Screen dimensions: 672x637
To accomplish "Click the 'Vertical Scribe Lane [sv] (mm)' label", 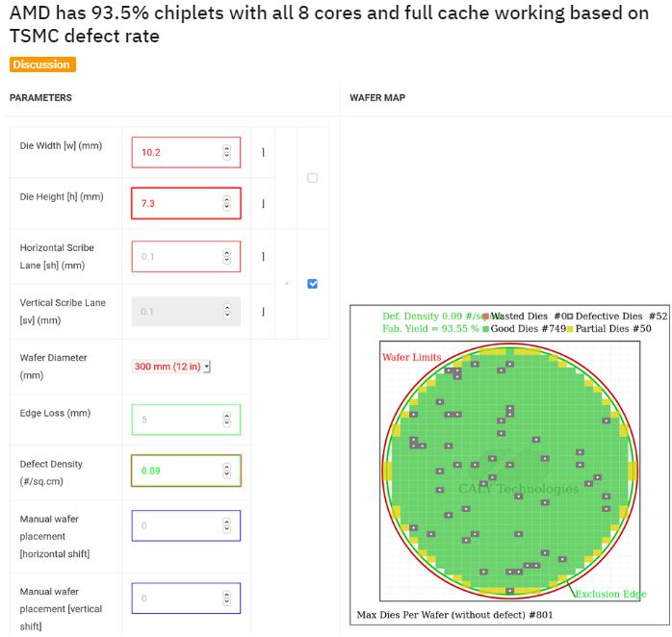I will (x=63, y=312).
